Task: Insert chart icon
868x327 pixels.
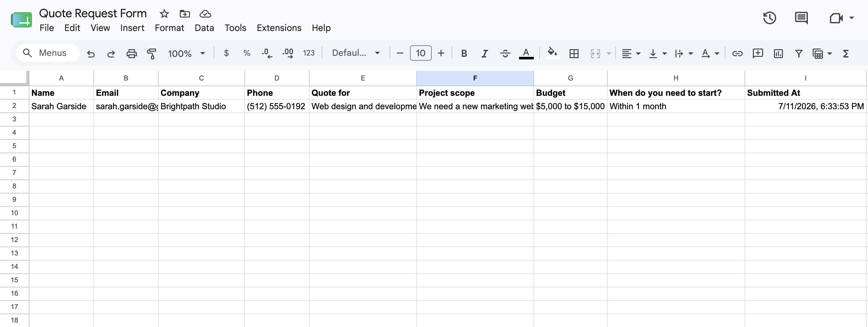Action: (x=778, y=54)
